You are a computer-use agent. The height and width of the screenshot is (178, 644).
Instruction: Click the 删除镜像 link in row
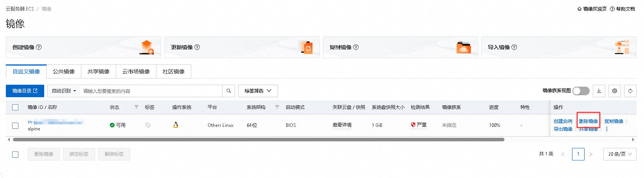[588, 121]
